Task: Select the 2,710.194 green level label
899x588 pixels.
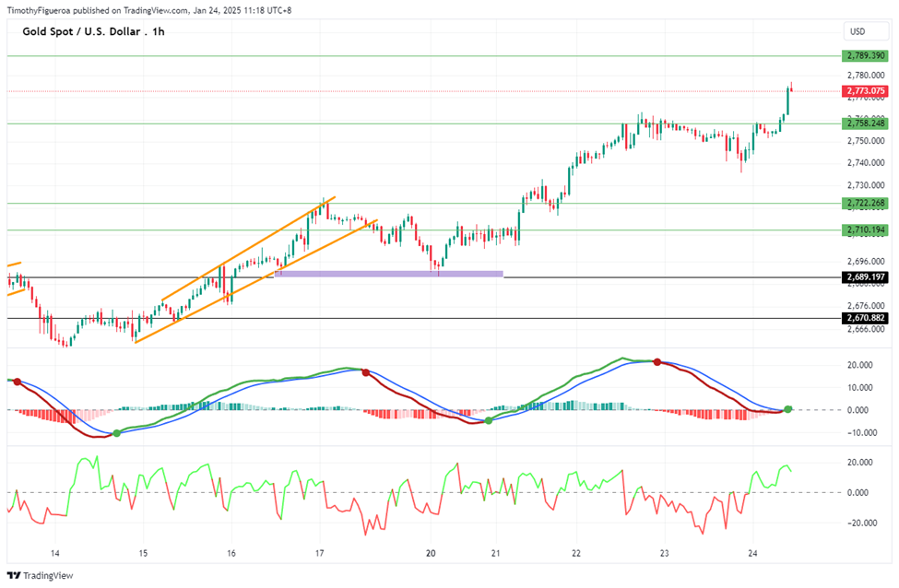Action: 865,229
